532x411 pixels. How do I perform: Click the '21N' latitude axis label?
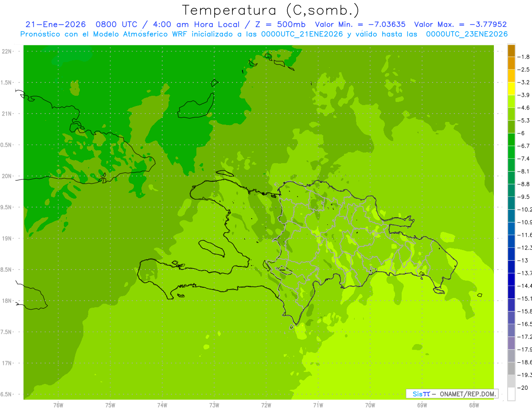[x=7, y=114]
